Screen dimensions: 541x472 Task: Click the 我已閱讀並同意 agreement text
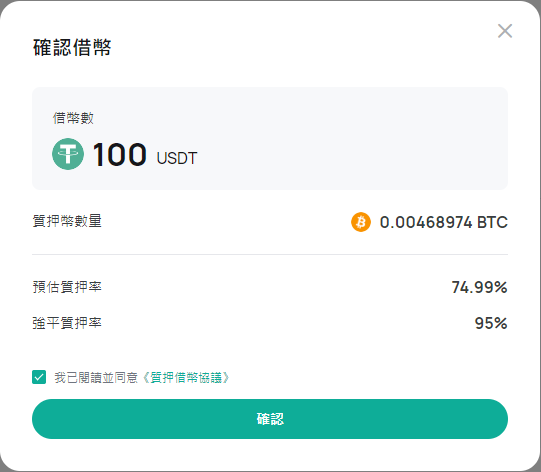96,377
